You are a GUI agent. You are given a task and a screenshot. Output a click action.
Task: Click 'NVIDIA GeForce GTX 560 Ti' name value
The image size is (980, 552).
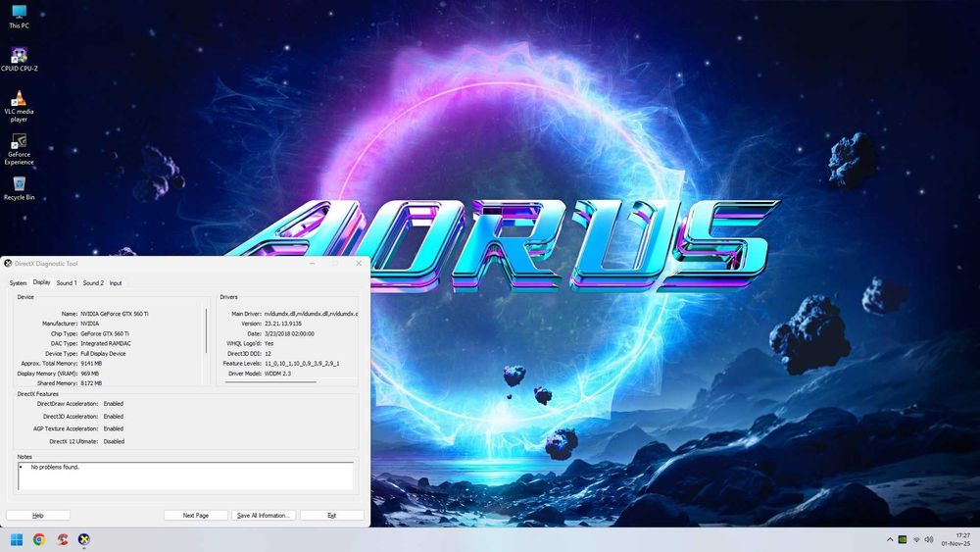[115, 314]
